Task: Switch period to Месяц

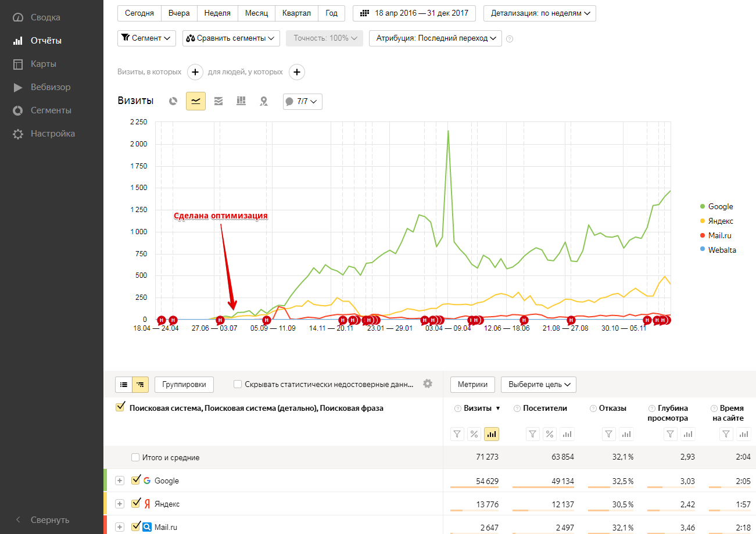Action: (x=256, y=13)
